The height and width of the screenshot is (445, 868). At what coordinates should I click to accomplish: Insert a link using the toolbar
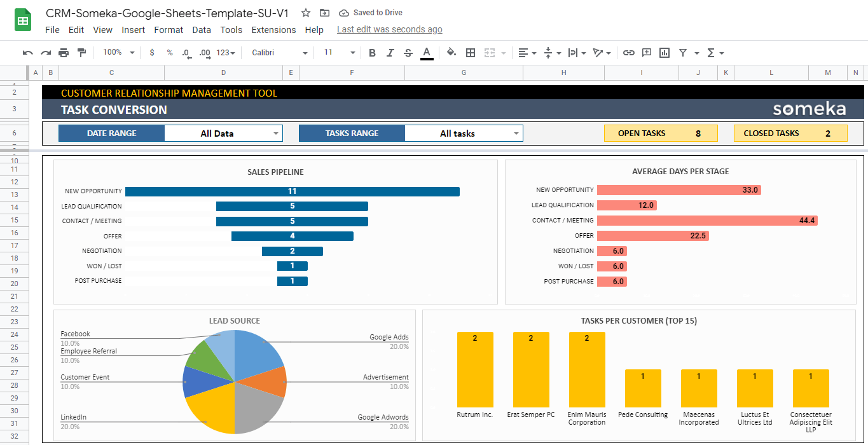click(628, 53)
